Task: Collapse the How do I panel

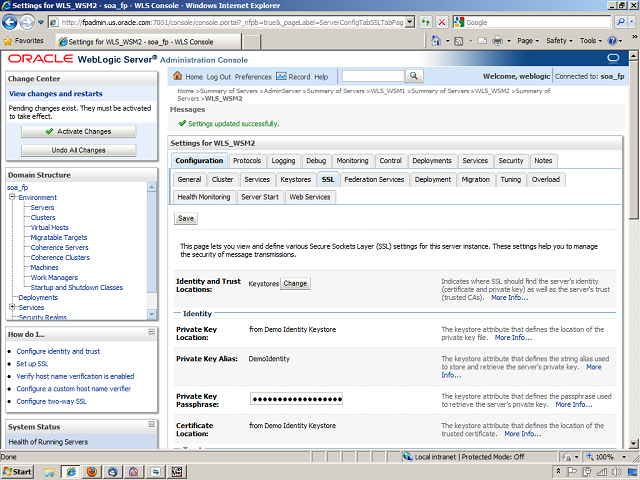Action: tap(150, 333)
